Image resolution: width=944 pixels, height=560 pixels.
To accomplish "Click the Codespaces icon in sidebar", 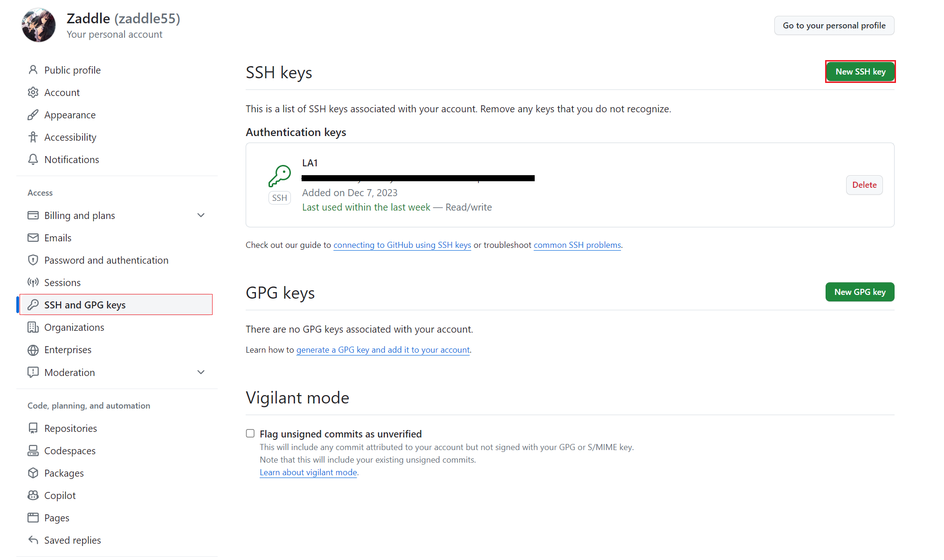I will coord(33,451).
